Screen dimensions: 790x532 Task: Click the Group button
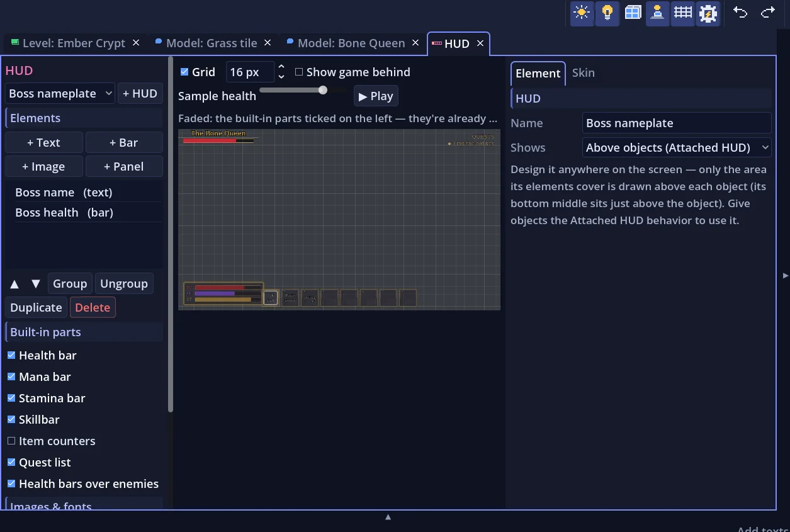70,284
